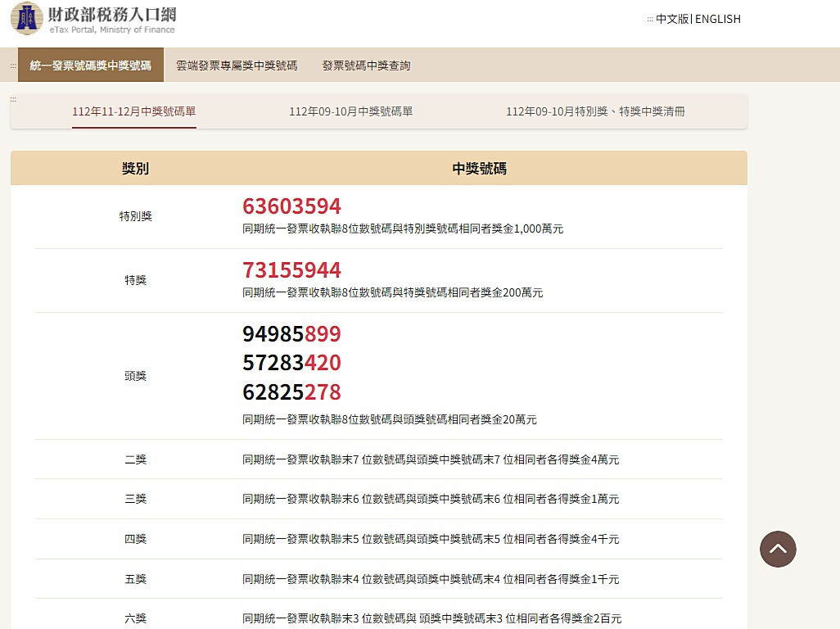Select 112年09-10月中獎號碼單 tab

coord(351,111)
